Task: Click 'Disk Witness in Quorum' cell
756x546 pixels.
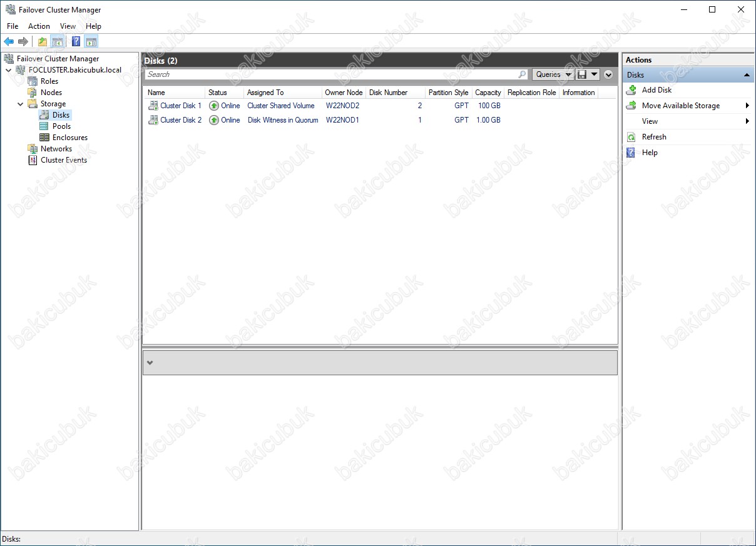Action: click(x=283, y=120)
